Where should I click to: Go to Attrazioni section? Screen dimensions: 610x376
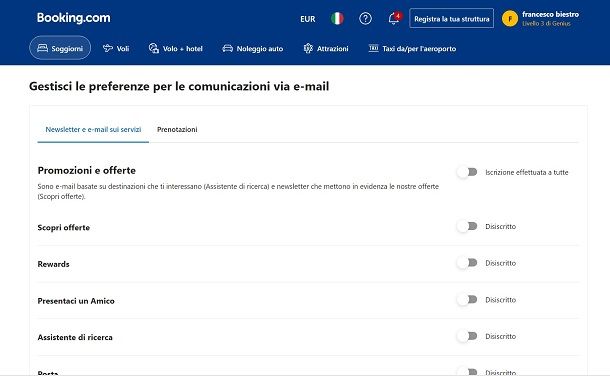tap(326, 48)
